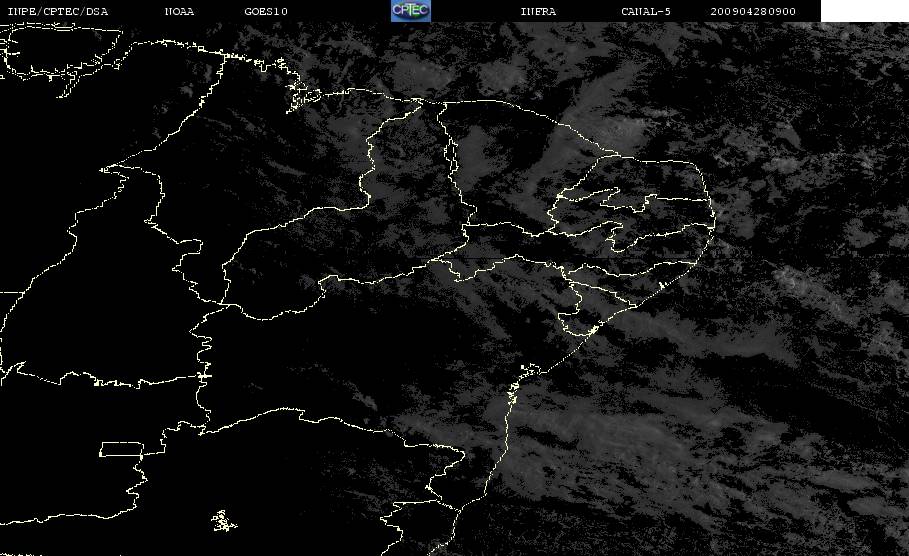The height and width of the screenshot is (556, 909).
Task: Select the INPE/CPTEC/DSA header label
Action: [x=58, y=12]
